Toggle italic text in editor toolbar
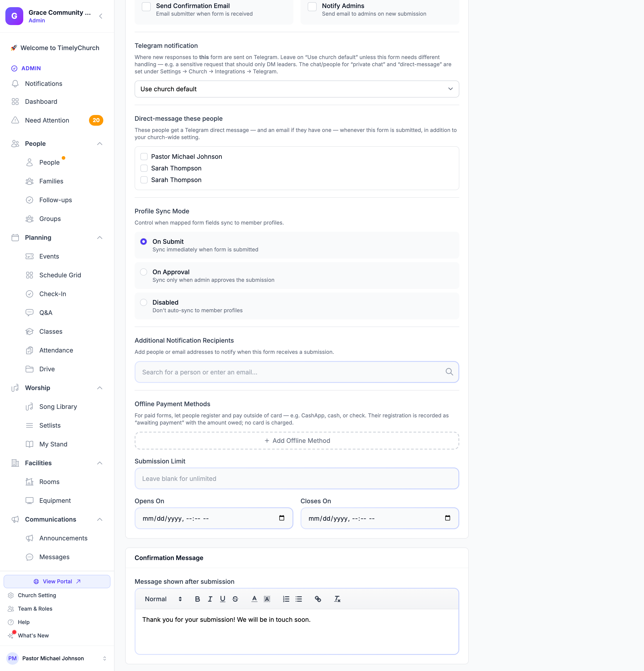The image size is (644, 671). click(x=210, y=599)
